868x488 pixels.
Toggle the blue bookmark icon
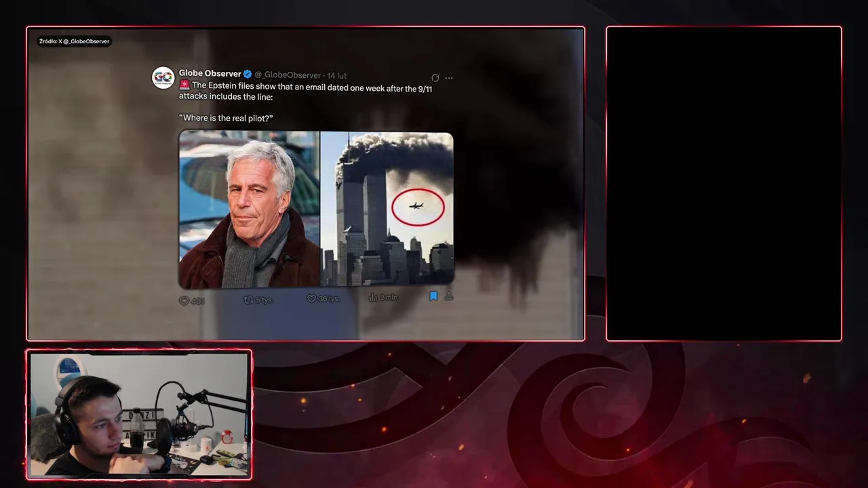(x=433, y=296)
